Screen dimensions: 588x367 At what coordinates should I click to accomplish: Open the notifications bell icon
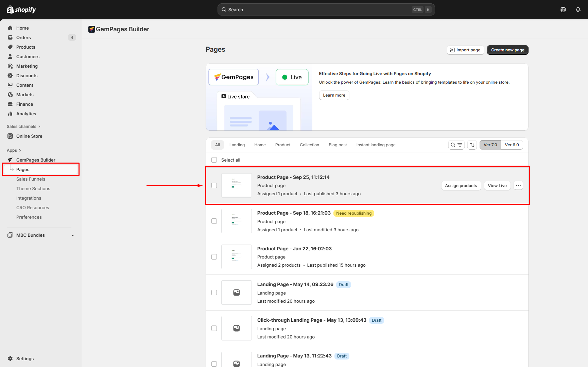click(x=578, y=10)
